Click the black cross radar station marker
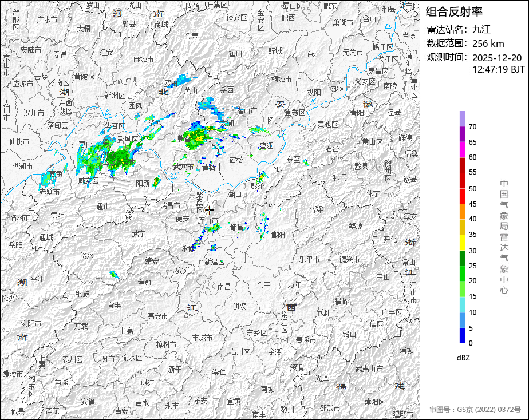This screenshot has width=529, height=420. tap(210, 211)
